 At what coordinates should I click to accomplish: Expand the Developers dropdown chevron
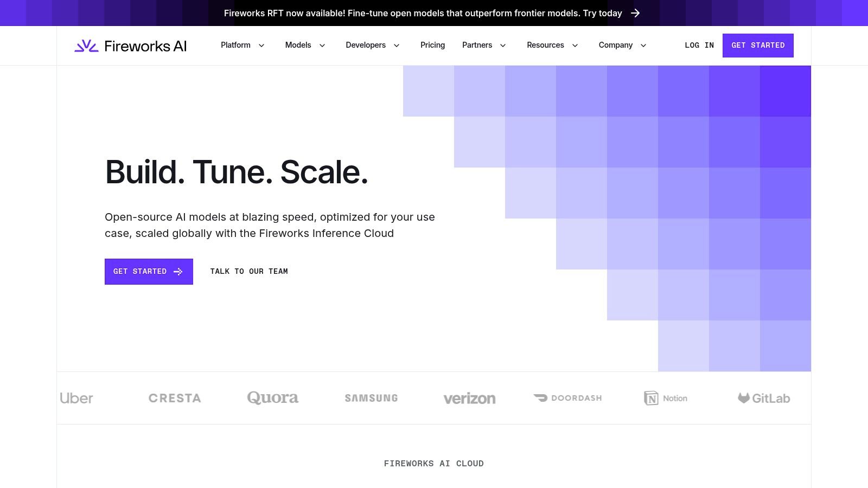click(x=397, y=46)
